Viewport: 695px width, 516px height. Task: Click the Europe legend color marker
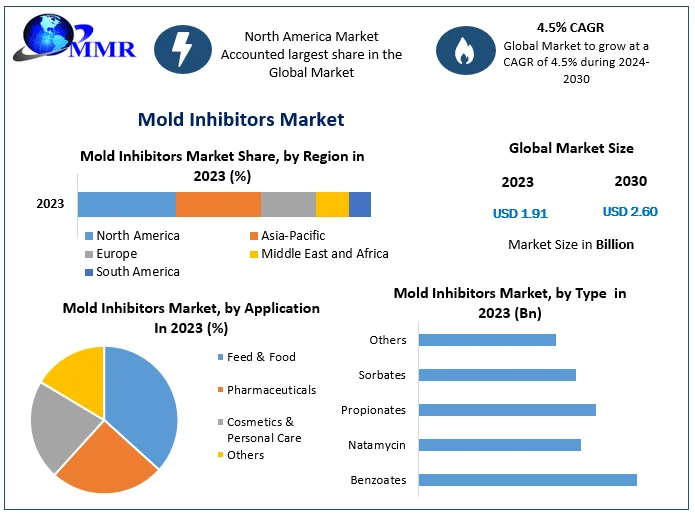89,254
